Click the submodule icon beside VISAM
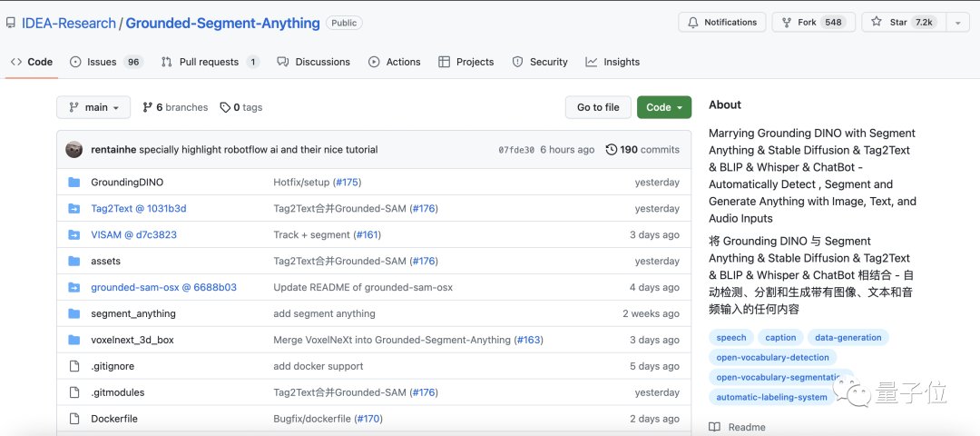This screenshot has height=436, width=980. (x=74, y=235)
